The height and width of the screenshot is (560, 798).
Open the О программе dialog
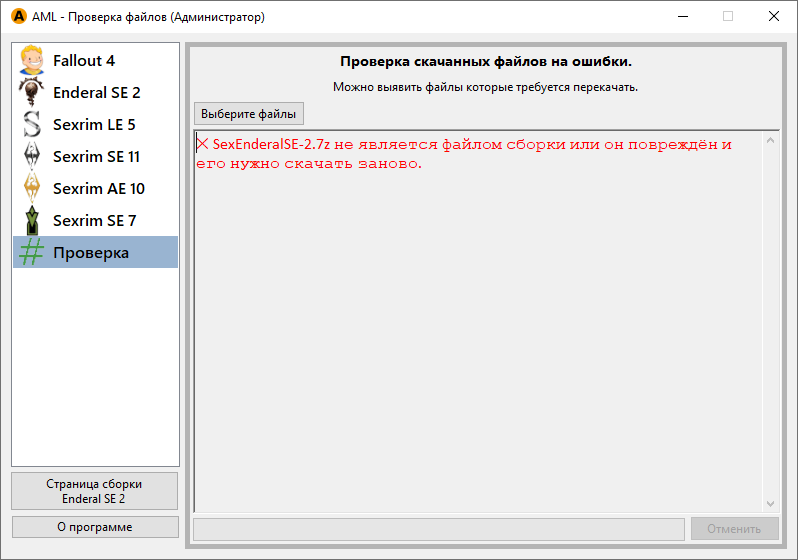(94, 527)
